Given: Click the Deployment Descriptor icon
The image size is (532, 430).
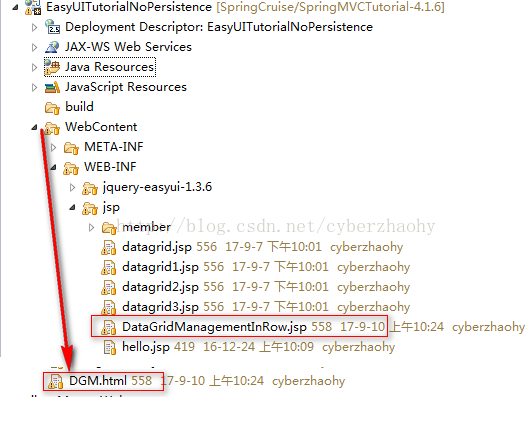Looking at the screenshot, I should (x=52, y=27).
